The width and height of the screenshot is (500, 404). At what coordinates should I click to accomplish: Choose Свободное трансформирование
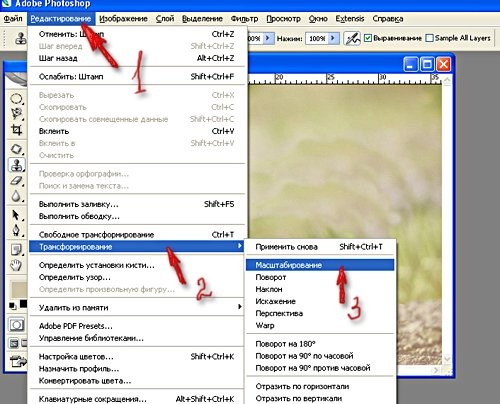(137, 235)
